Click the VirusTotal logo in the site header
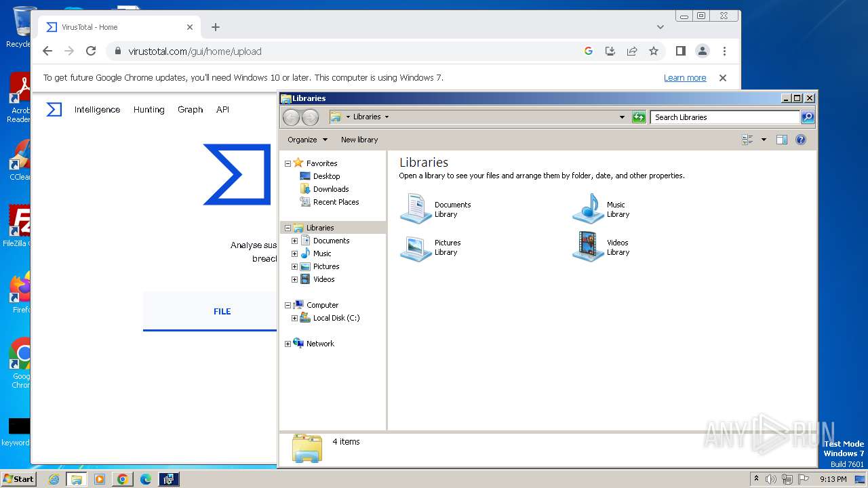The width and height of the screenshot is (868, 488). [54, 109]
